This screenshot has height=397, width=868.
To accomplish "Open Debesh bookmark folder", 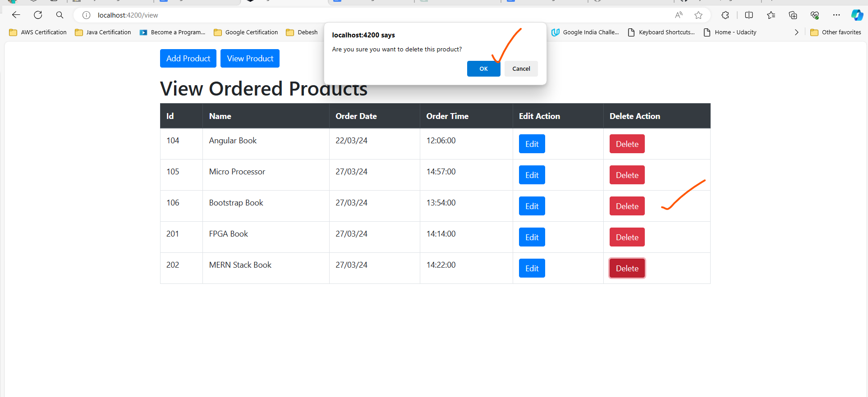I will tap(302, 32).
